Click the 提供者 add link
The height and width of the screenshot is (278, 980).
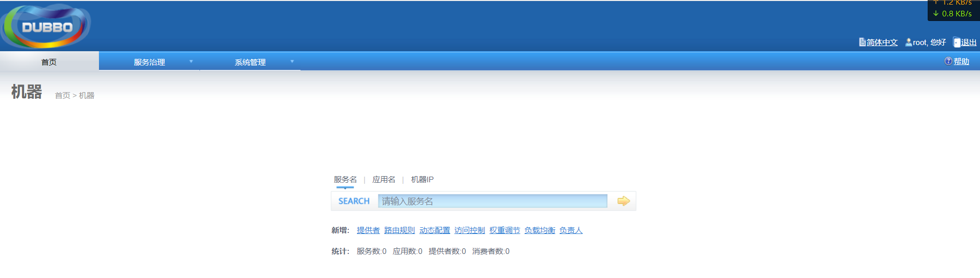pyautogui.click(x=368, y=230)
